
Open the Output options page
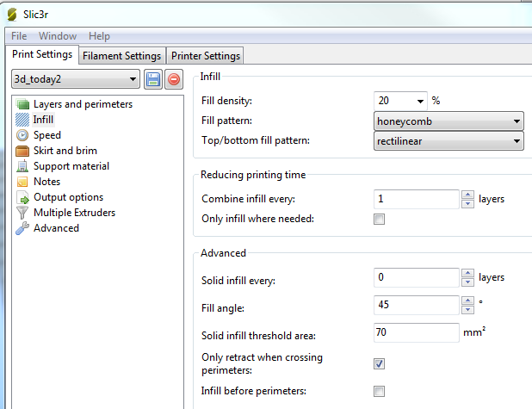[x=68, y=197]
